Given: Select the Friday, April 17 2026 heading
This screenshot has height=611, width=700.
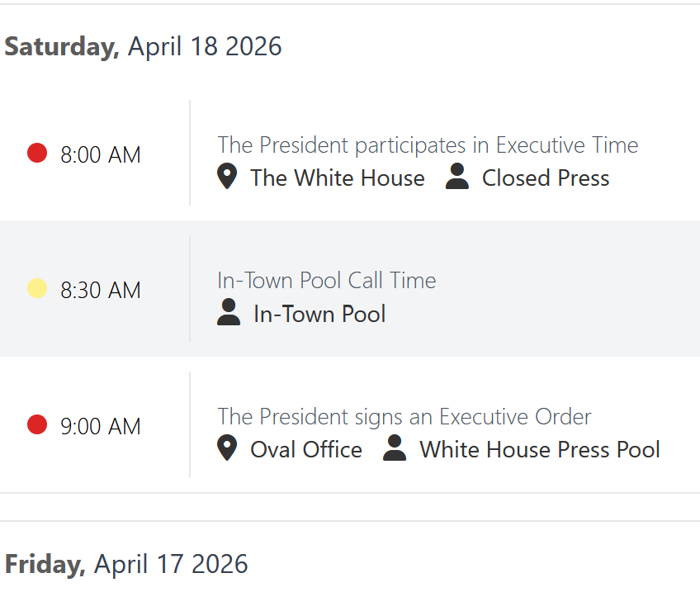Looking at the screenshot, I should 126,564.
